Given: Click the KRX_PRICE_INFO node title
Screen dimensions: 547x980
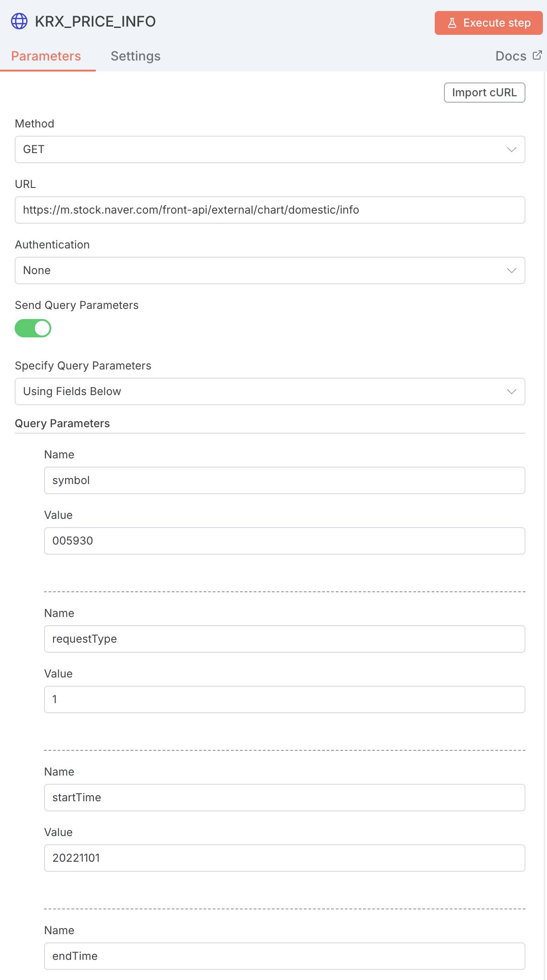Looking at the screenshot, I should [95, 22].
